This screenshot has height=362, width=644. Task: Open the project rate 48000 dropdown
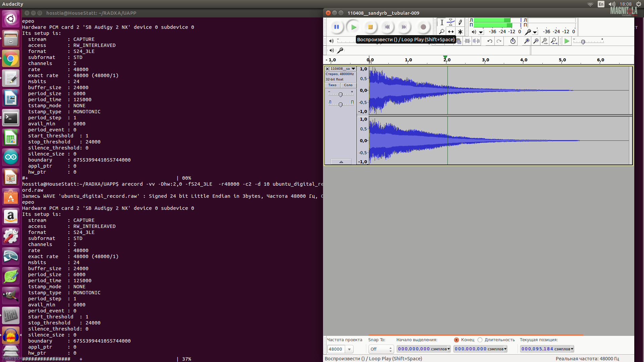click(x=349, y=349)
